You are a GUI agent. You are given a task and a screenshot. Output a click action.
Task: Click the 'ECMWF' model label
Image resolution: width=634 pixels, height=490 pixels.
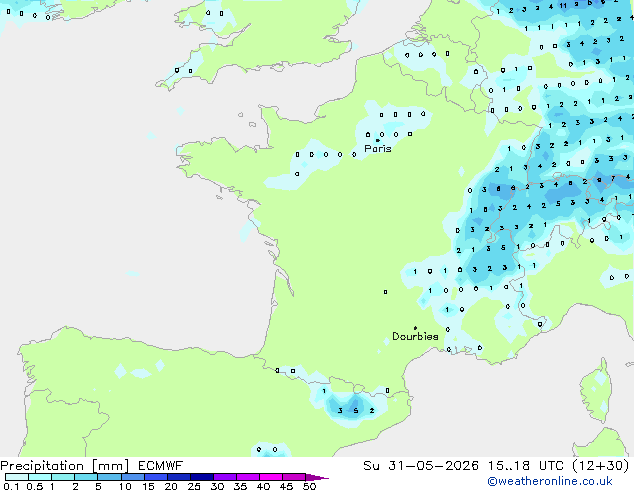pyautogui.click(x=161, y=466)
